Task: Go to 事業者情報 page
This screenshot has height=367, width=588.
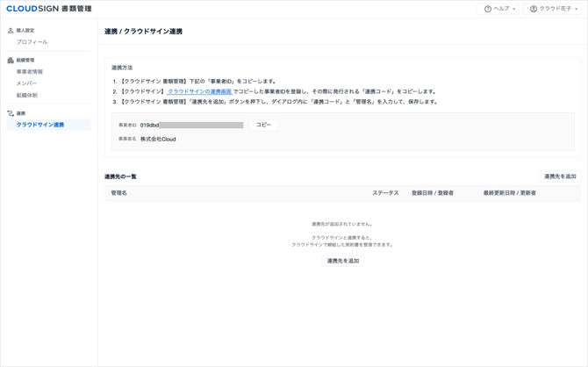Action: pyautogui.click(x=30, y=72)
